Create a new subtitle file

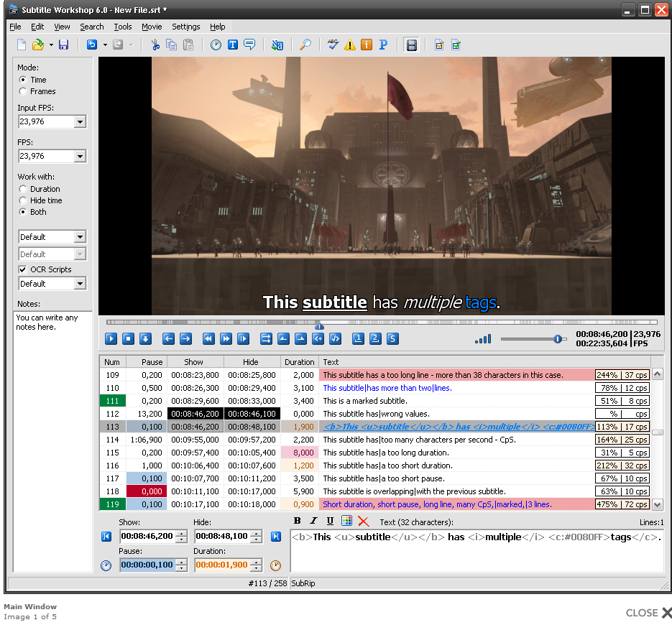pos(22,45)
